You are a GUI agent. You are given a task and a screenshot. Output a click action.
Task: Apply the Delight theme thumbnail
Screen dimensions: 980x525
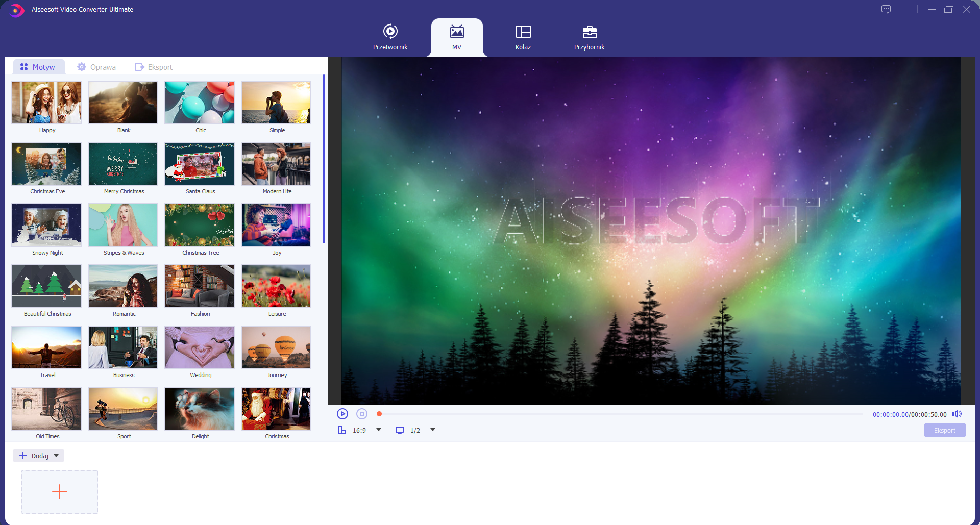coord(200,409)
